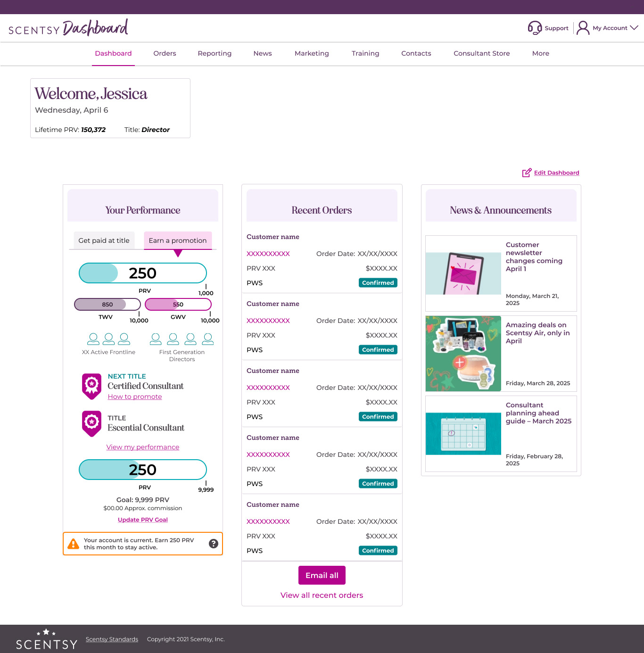This screenshot has width=644, height=653.
Task: Click the first Active Frontline person icon
Action: point(93,339)
